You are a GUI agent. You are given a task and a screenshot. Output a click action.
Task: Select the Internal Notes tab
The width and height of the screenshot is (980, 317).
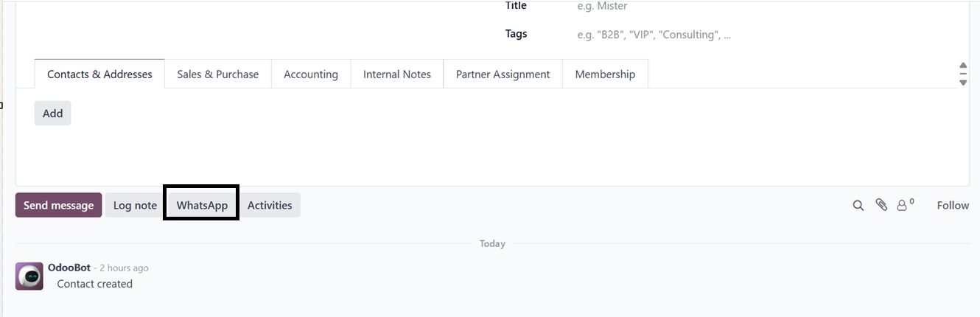[396, 74]
